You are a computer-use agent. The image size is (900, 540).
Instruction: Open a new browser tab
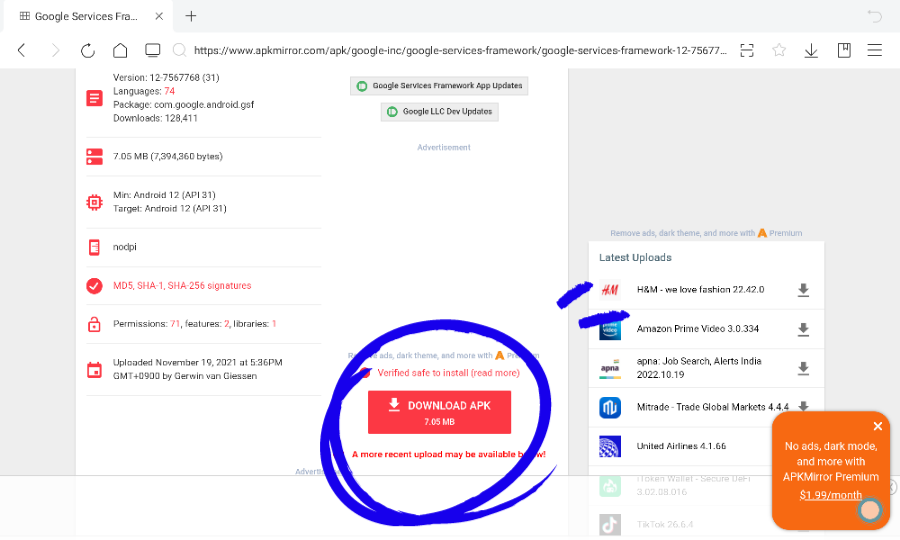click(191, 16)
